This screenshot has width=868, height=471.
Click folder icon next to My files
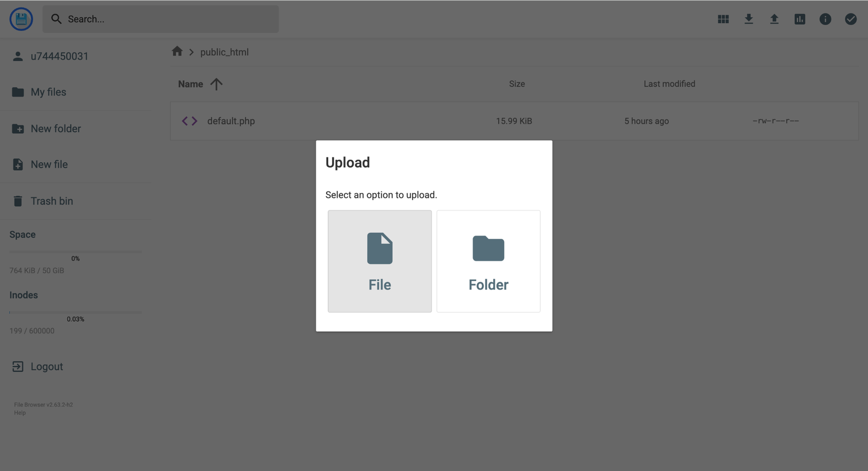coord(18,92)
